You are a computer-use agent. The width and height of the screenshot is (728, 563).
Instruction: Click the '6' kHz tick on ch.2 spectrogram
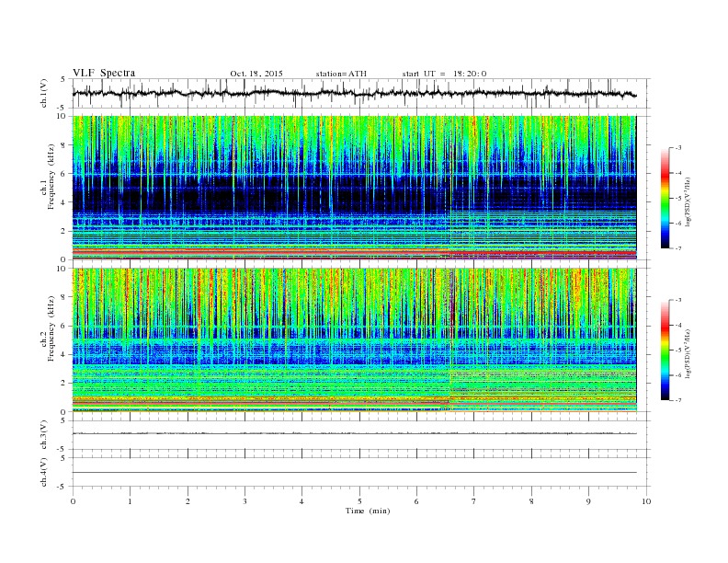click(63, 326)
